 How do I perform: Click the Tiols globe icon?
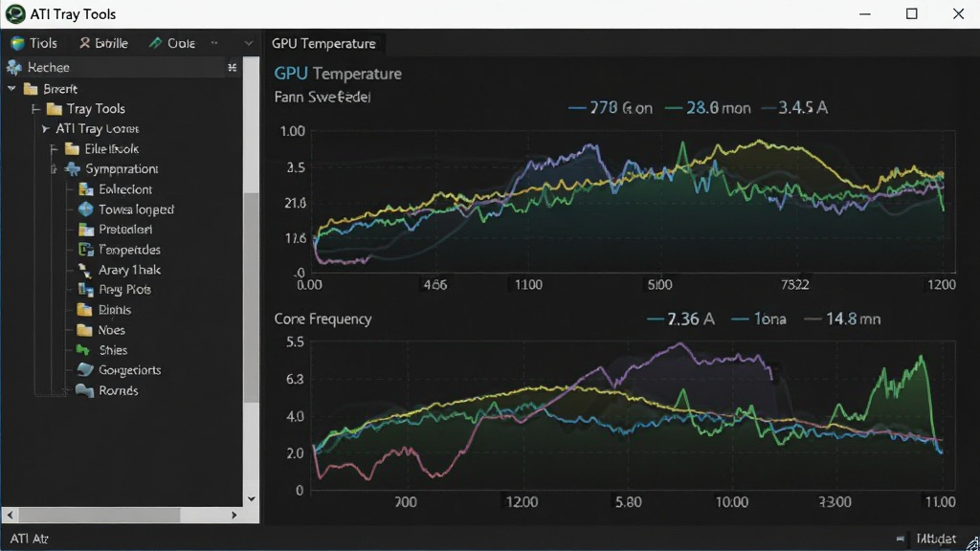coord(17,43)
